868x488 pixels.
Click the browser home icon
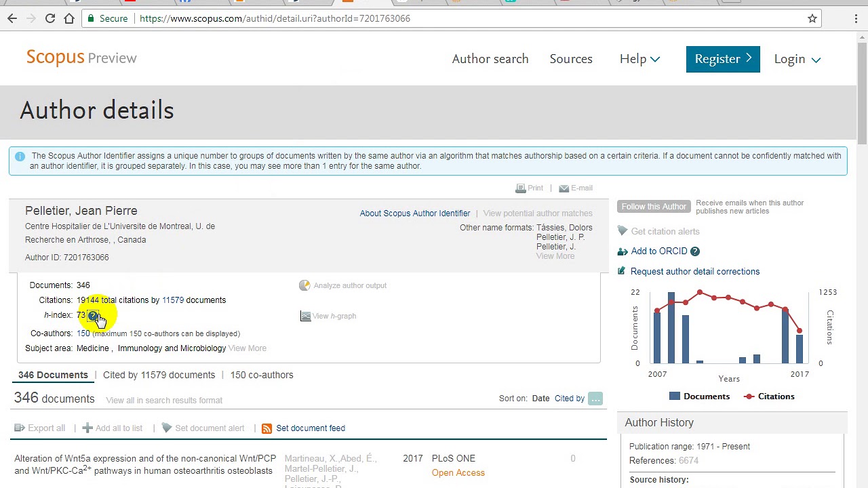(x=69, y=18)
